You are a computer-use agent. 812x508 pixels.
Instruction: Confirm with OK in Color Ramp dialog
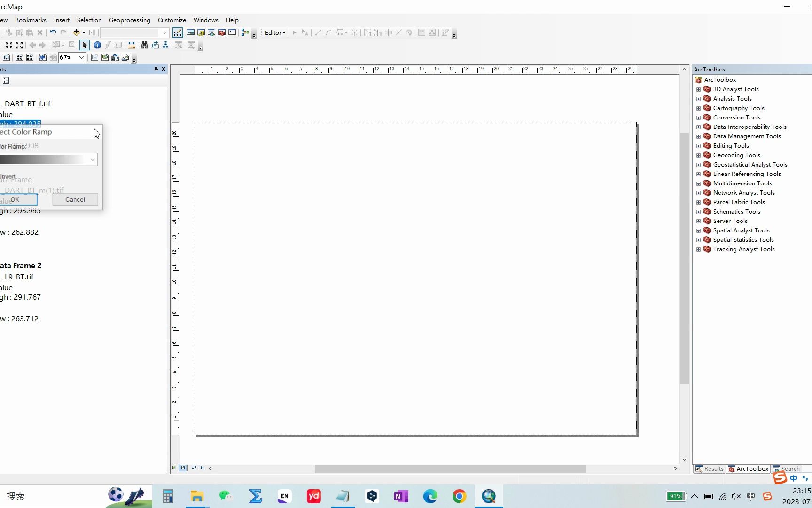(x=18, y=199)
